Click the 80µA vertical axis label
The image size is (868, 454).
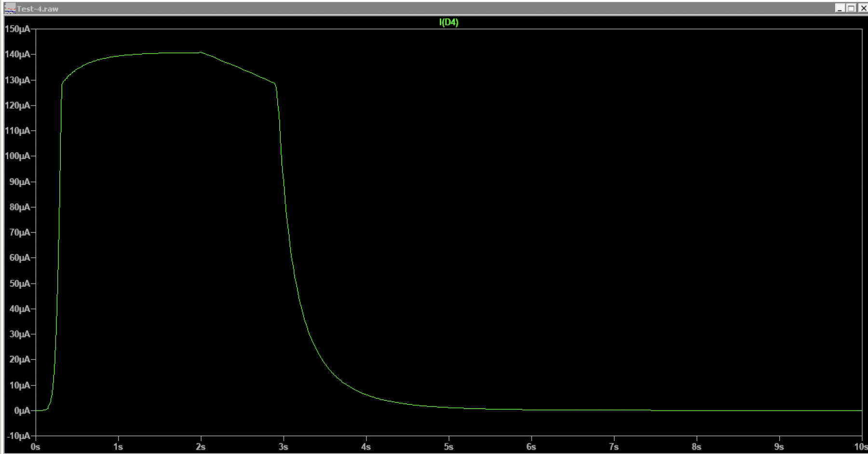20,207
